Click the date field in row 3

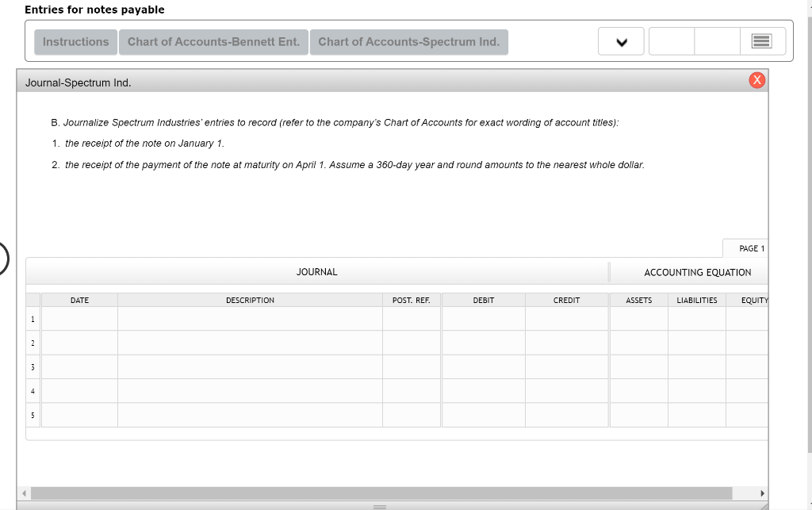point(79,367)
